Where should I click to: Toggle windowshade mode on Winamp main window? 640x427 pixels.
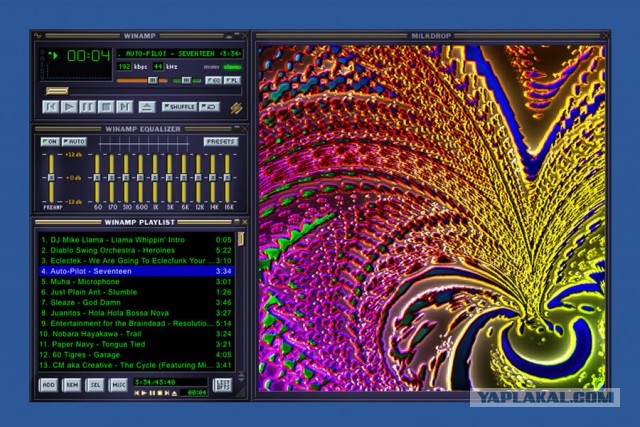236,36
